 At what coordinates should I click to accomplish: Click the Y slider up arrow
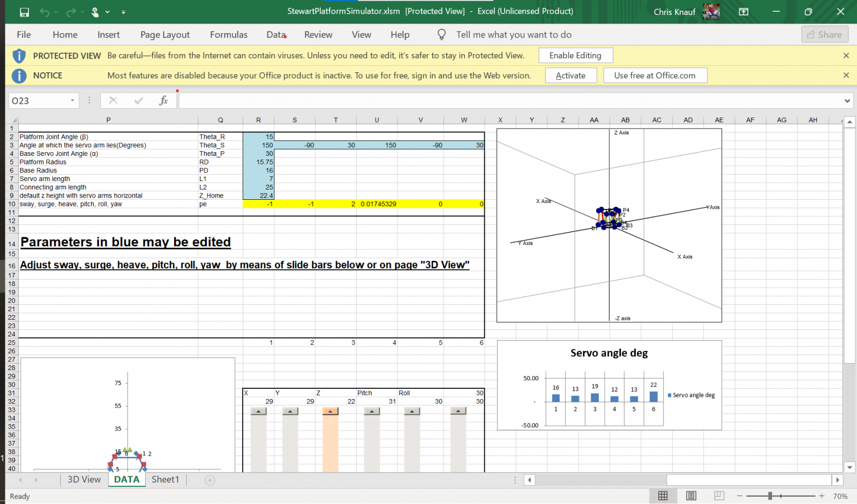290,411
